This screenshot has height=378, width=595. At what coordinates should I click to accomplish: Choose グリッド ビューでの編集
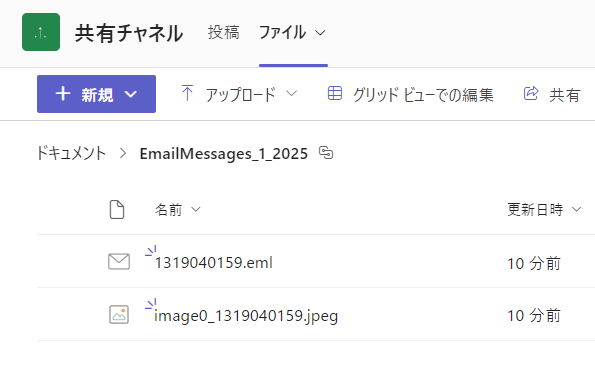(x=423, y=94)
